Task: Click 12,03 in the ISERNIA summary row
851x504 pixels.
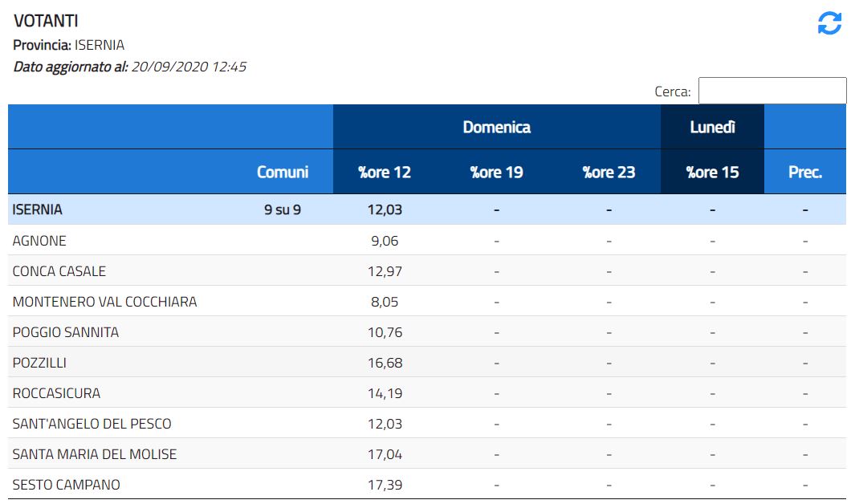Action: tap(385, 209)
